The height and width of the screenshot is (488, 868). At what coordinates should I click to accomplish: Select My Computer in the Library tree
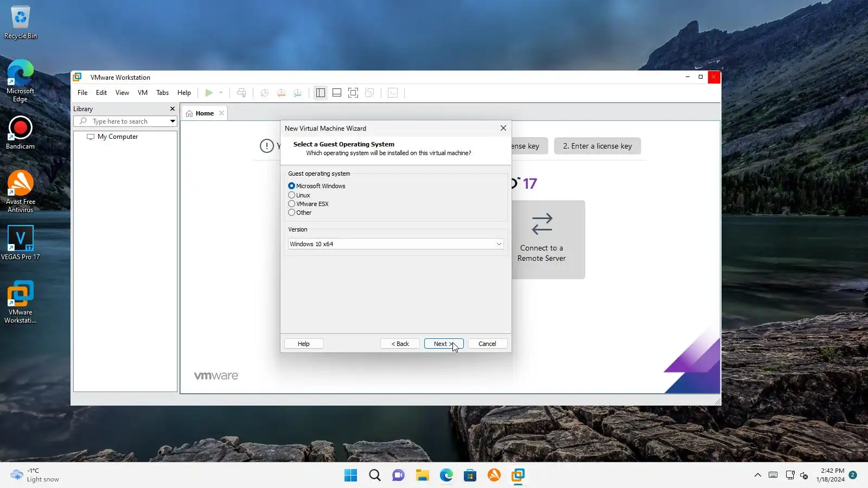pyautogui.click(x=118, y=137)
